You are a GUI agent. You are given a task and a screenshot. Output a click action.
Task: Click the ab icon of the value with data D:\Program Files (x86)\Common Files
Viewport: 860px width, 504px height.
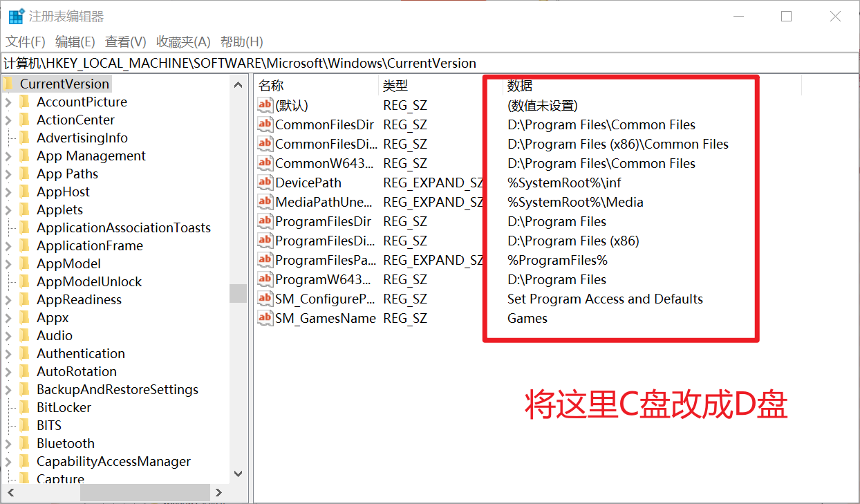pyautogui.click(x=265, y=144)
